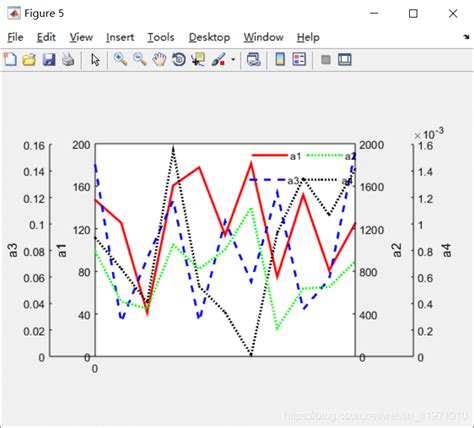Click the 1.6 tick on a4 axis
The width and height of the screenshot is (474, 428).
[425, 146]
